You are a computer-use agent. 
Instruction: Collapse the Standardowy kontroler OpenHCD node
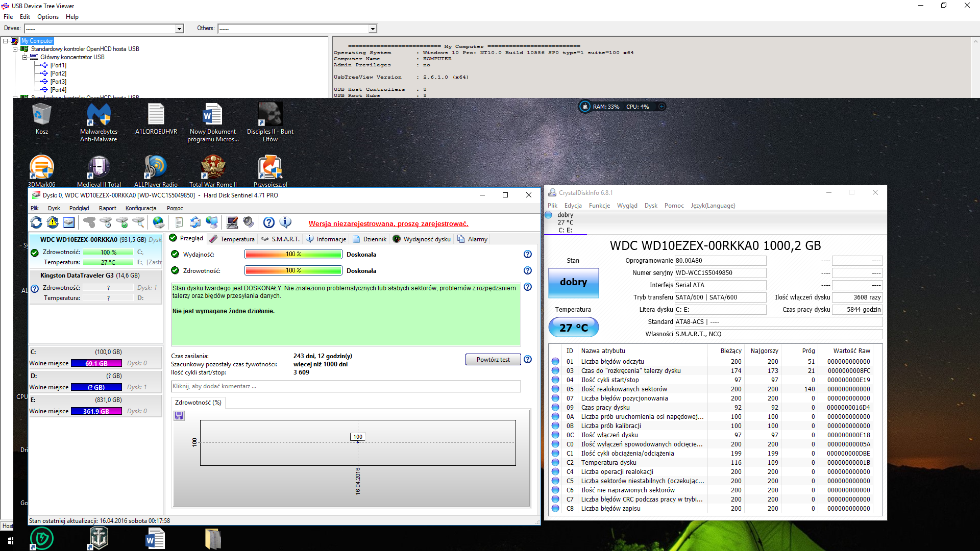click(x=15, y=49)
